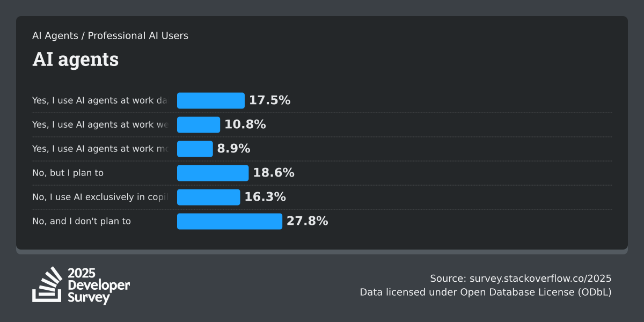Click the 8.9% bar for monthly use
Screen dimensions: 644x322
point(195,149)
